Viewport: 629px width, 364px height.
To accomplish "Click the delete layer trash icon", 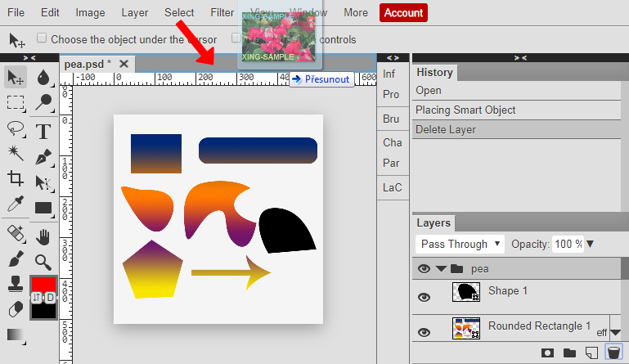I will 613,353.
